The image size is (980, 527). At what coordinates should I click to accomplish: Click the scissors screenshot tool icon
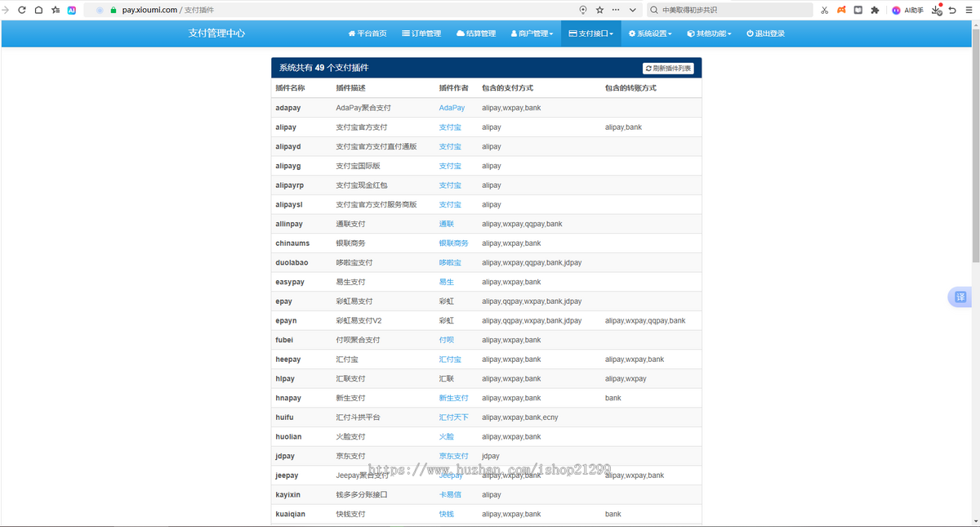[x=825, y=10]
